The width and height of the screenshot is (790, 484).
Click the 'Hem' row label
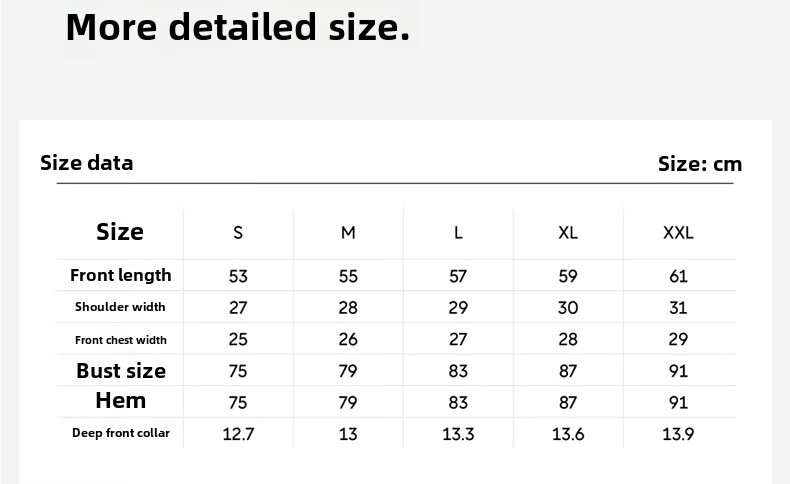121,401
